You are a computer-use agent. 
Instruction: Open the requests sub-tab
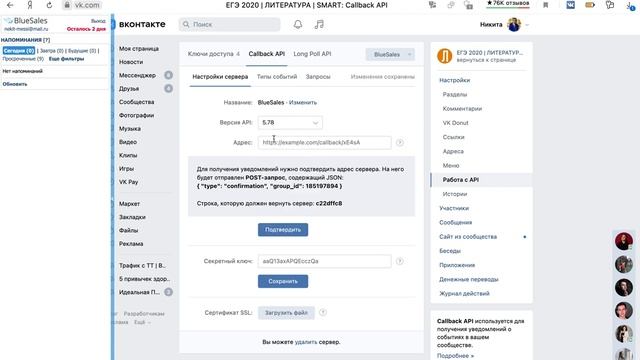click(x=318, y=77)
